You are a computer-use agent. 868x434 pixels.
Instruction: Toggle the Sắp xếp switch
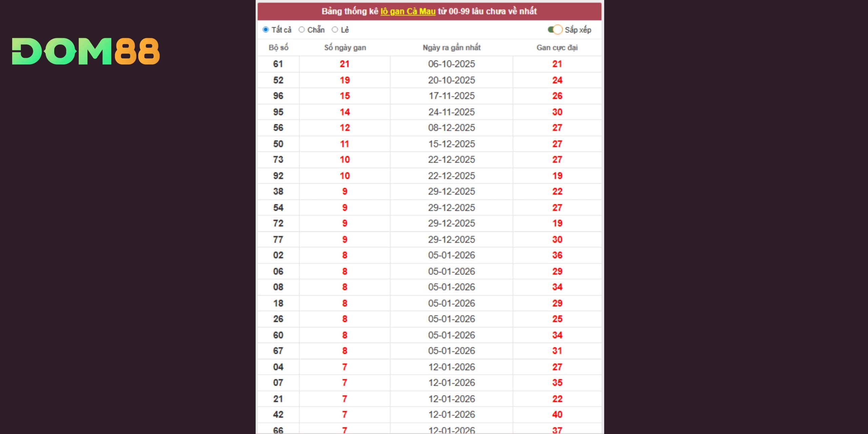[x=555, y=30]
